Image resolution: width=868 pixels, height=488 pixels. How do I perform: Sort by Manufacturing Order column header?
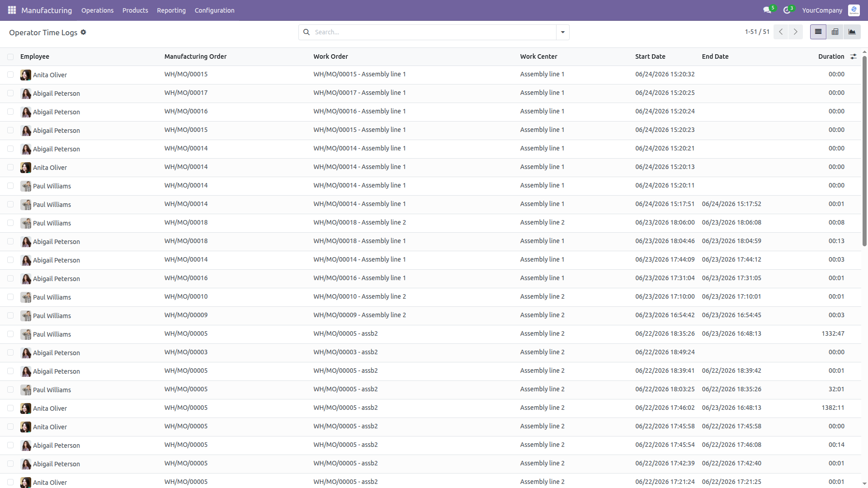point(195,56)
